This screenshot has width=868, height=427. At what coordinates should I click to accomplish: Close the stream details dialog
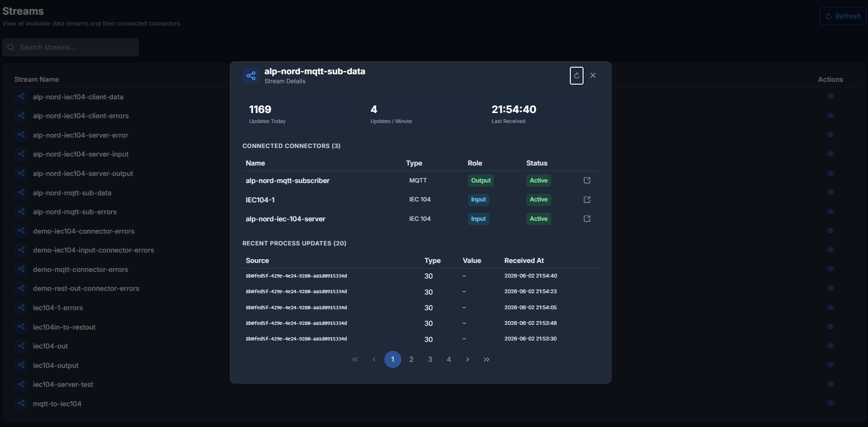coord(593,76)
